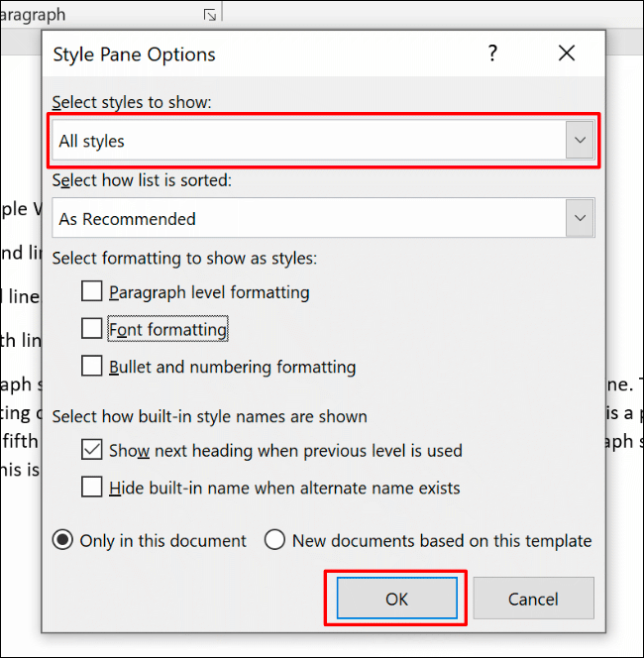Click the Paragraph group label in ribbon
The image size is (644, 658).
tap(34, 15)
